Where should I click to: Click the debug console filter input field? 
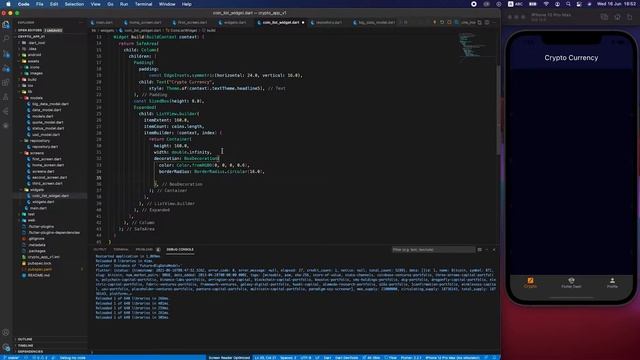coord(433,249)
